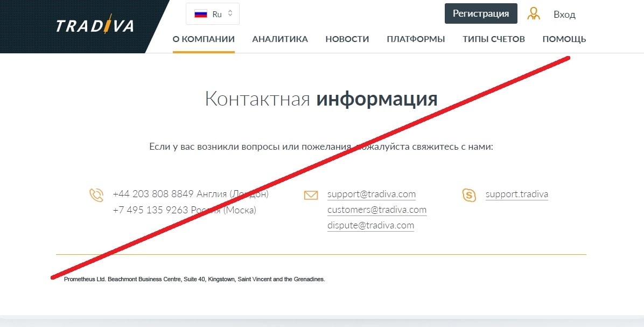Open the ПЛАТФОРМЫ menu item
The height and width of the screenshot is (327, 644).
click(x=416, y=39)
